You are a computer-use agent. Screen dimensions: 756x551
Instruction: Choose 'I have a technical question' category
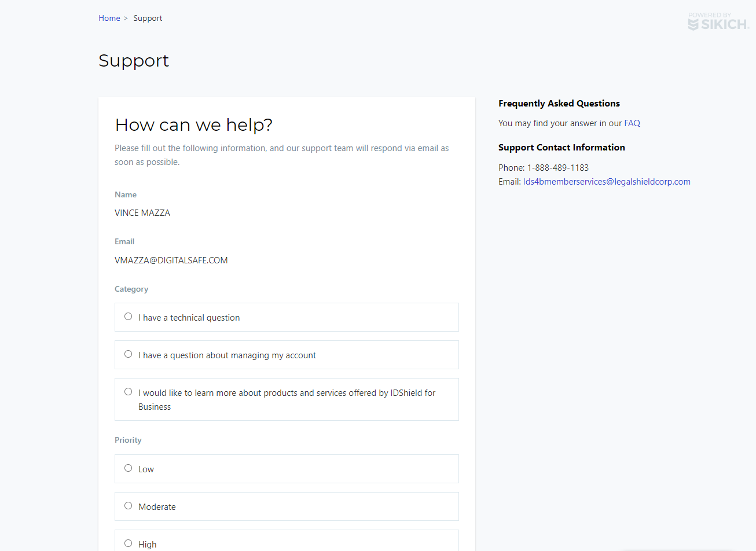pos(128,316)
